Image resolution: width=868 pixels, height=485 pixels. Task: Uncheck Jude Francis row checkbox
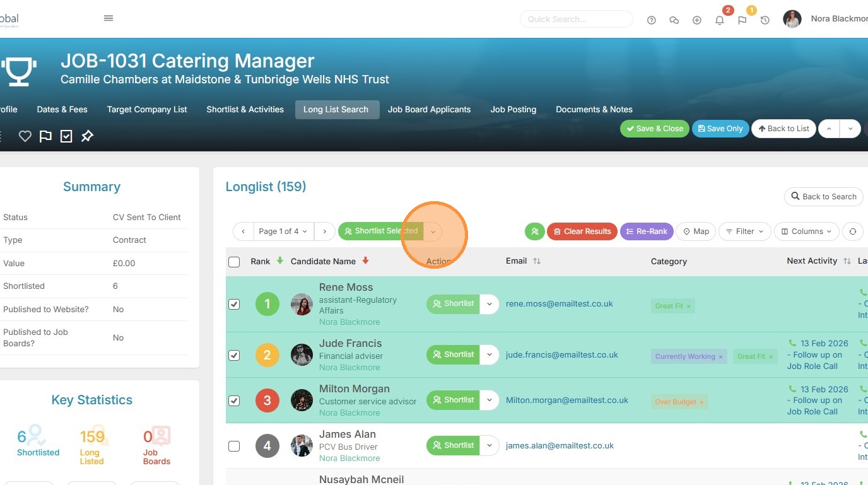(x=234, y=355)
